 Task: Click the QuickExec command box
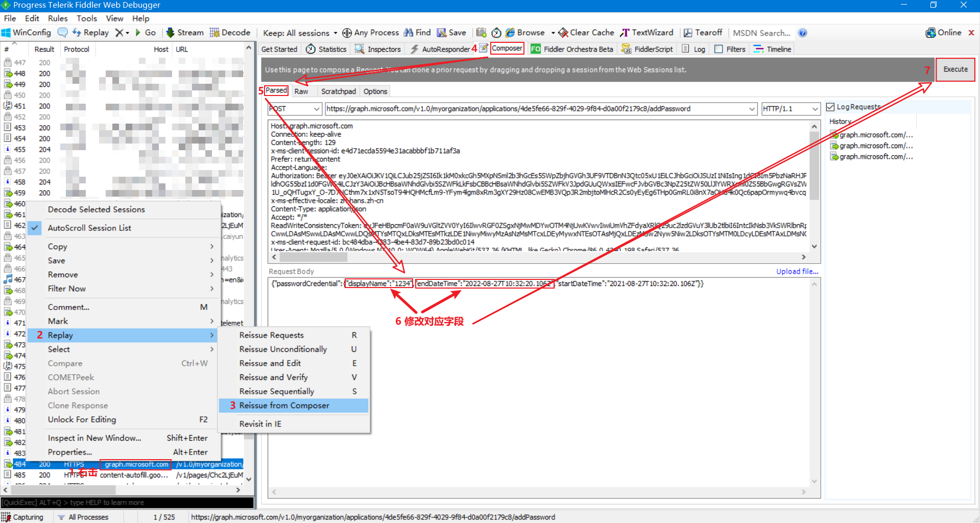127,503
